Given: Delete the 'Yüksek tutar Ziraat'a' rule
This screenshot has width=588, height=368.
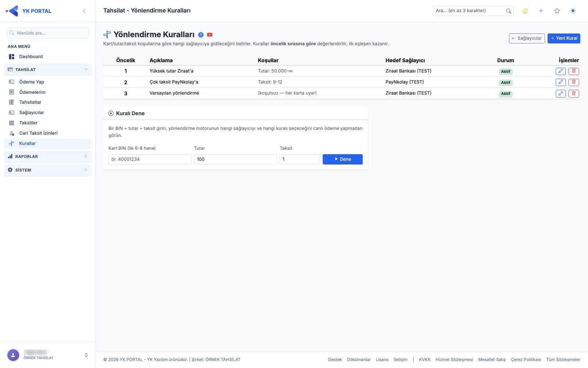Looking at the screenshot, I should 574,71.
